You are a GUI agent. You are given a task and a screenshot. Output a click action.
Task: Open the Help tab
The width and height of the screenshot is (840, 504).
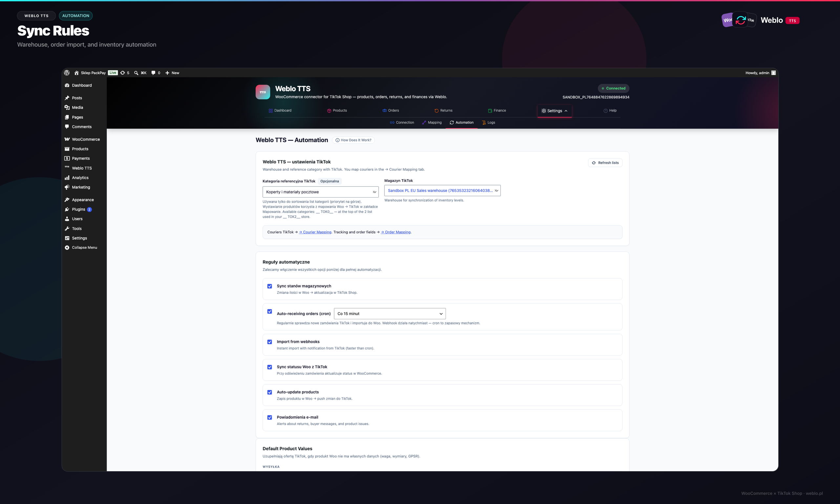[x=610, y=111]
